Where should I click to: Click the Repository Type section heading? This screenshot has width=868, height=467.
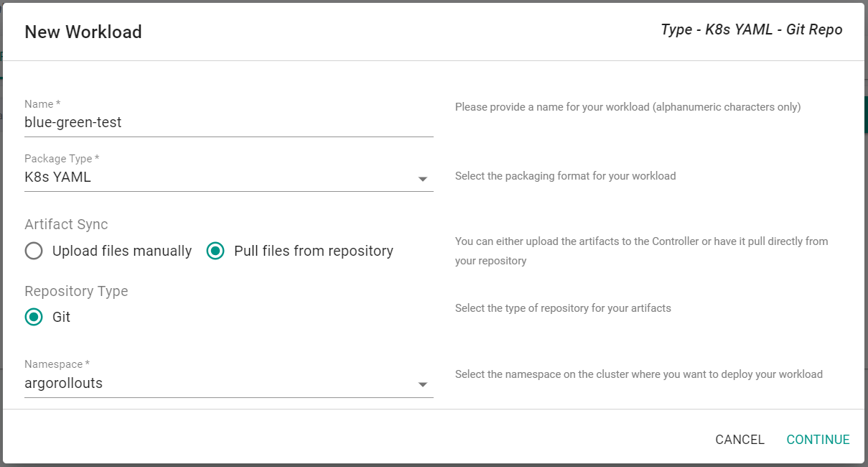(x=76, y=292)
